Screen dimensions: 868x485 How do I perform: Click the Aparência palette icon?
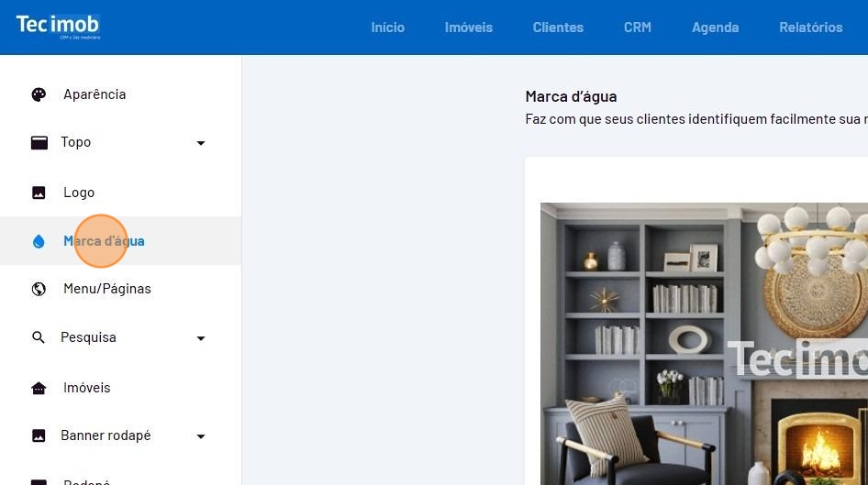[39, 94]
